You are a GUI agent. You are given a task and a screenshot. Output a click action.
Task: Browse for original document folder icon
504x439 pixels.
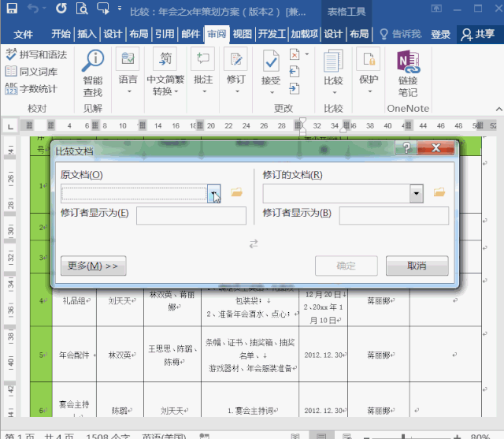click(236, 193)
